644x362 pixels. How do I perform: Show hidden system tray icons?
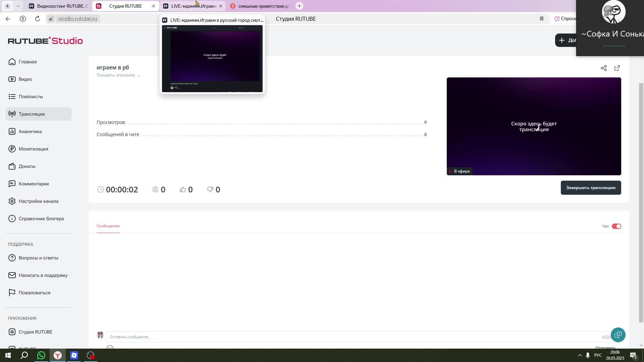(x=580, y=355)
